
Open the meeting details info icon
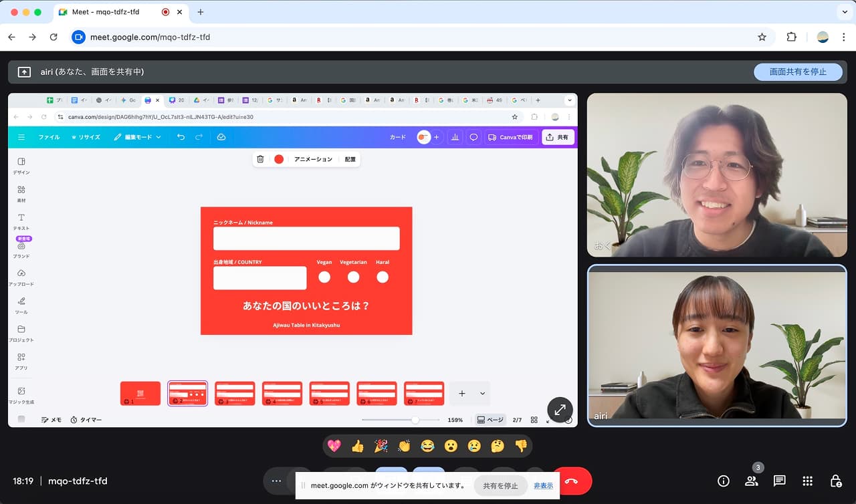coord(723,481)
